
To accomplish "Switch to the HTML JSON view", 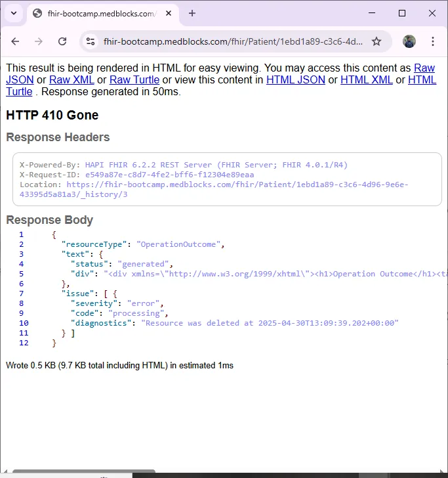I will 295,79.
